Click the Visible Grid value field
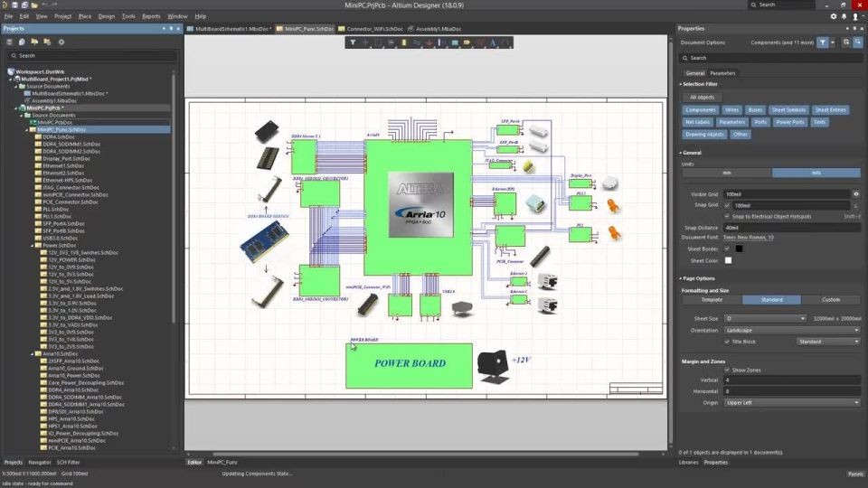This screenshot has width=868, height=488. click(x=787, y=194)
